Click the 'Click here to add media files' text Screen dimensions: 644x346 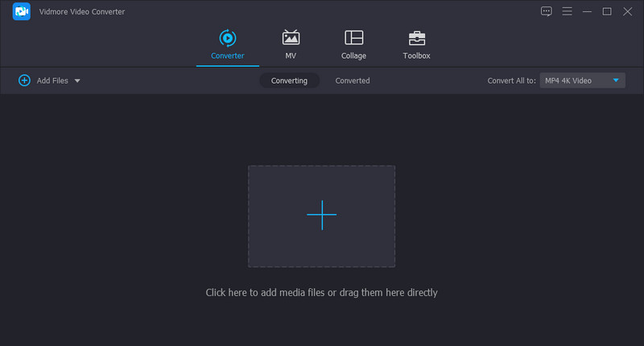pyautogui.click(x=321, y=293)
